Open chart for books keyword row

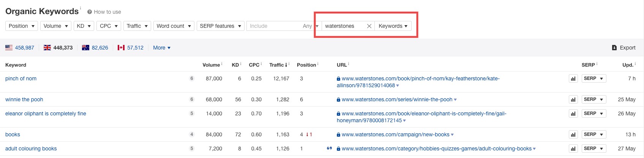573,134
